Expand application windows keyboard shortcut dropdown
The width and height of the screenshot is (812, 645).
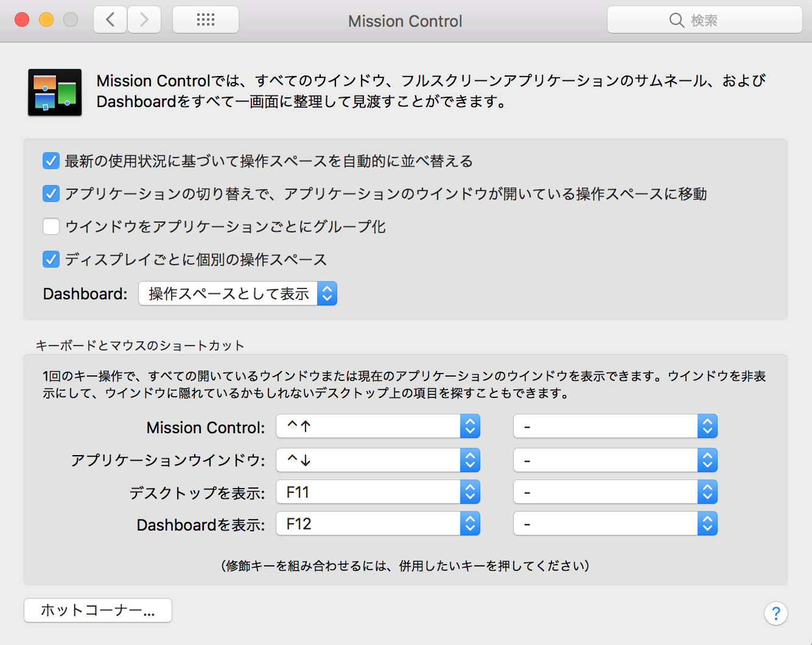(378, 460)
